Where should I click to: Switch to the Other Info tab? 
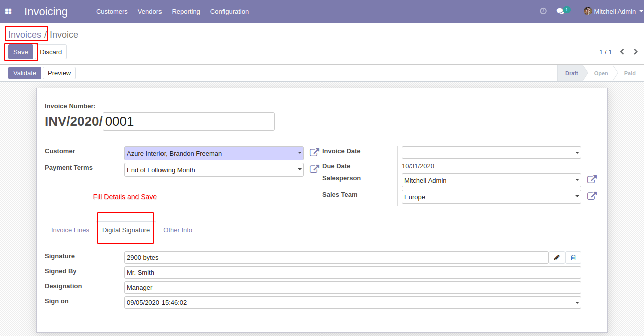[x=178, y=230]
